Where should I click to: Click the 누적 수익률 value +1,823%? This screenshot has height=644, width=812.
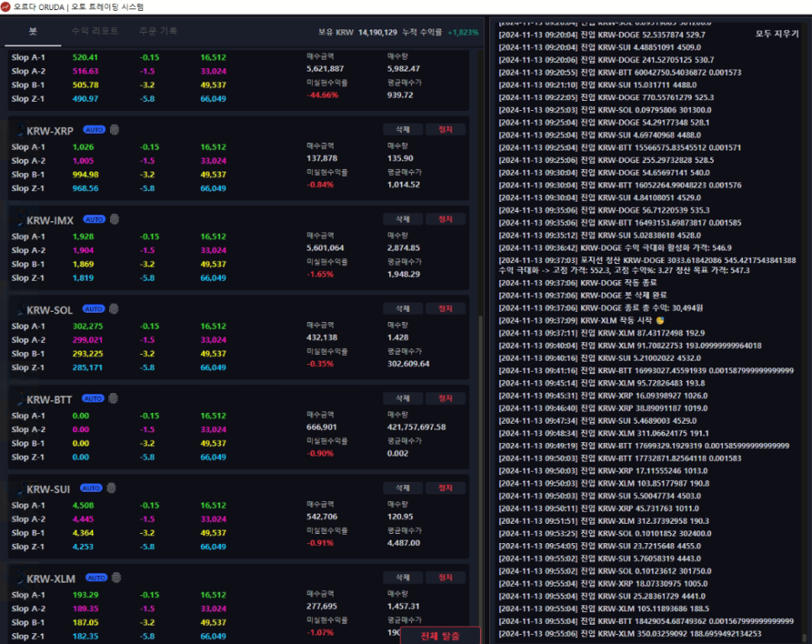pos(463,32)
